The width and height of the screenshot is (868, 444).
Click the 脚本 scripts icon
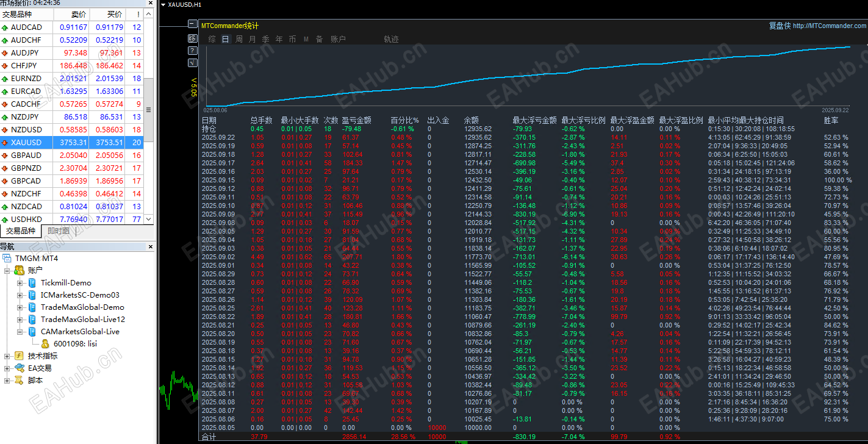coord(20,380)
